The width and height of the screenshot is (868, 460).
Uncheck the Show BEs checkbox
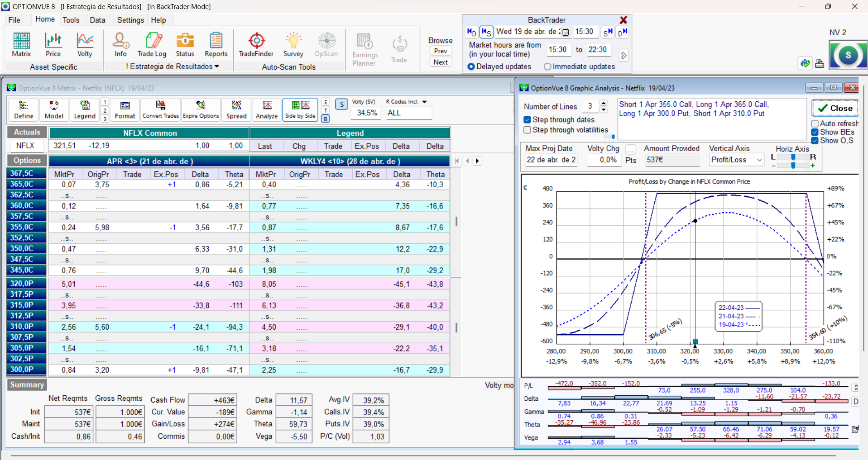(x=815, y=132)
